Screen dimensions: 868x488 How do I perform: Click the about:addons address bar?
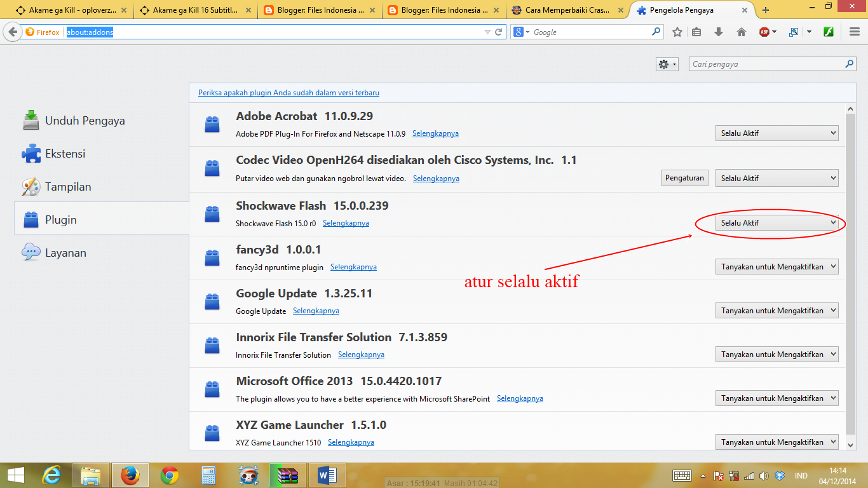273,32
